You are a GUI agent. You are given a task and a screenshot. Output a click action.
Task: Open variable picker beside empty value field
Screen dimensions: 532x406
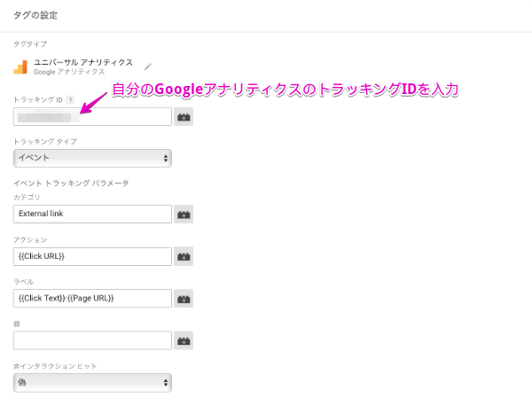184,340
